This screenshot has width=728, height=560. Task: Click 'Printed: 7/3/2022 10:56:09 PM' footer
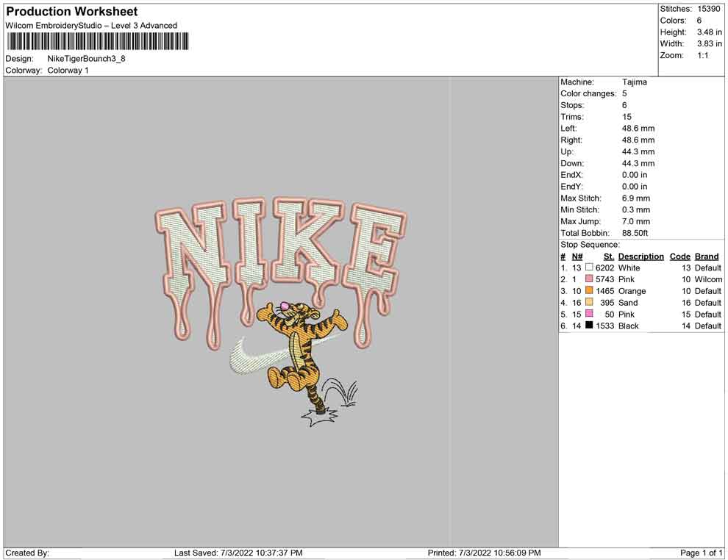pos(485,553)
